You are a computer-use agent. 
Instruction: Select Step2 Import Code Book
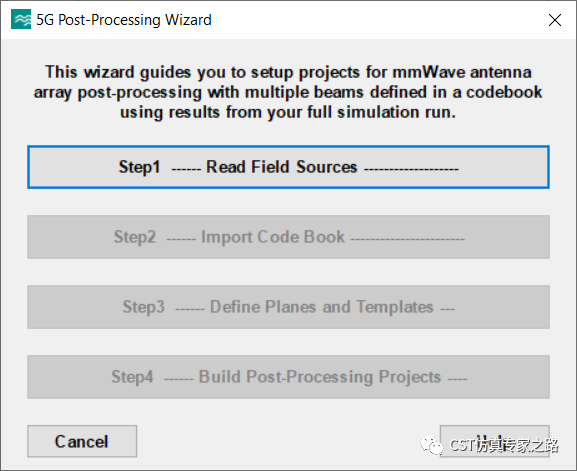288,237
